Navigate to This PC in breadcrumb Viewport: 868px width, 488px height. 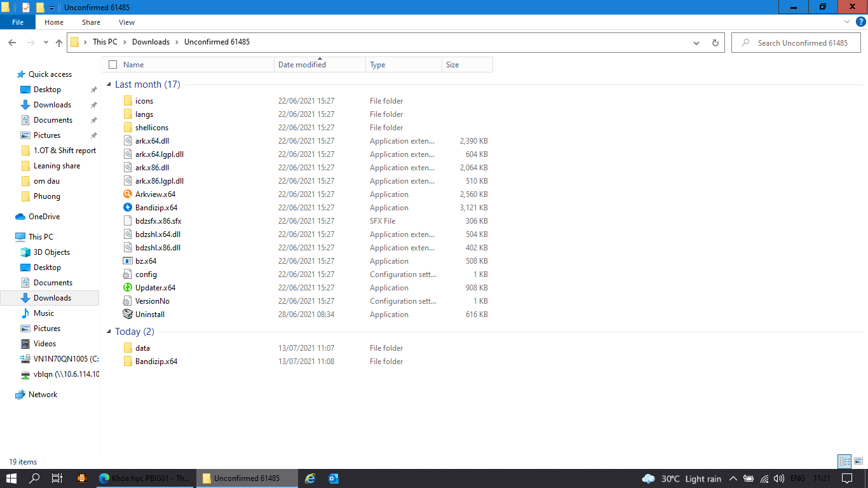105,42
